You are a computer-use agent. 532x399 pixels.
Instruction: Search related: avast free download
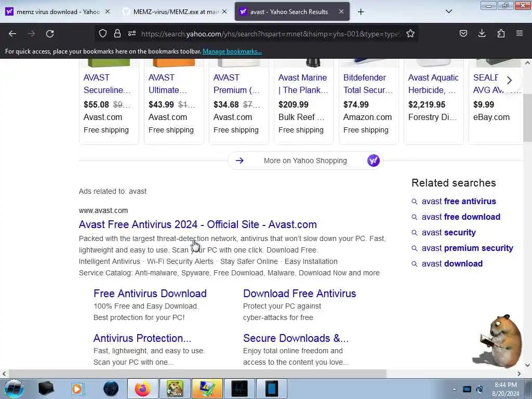pyautogui.click(x=461, y=217)
